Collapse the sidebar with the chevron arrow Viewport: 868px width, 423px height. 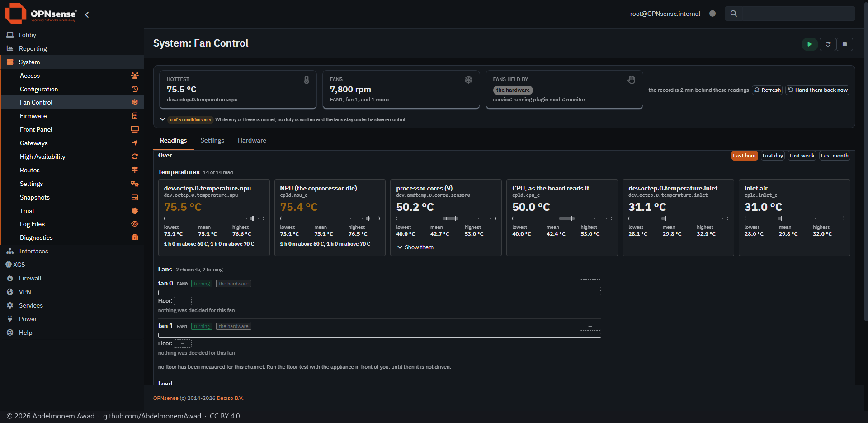(87, 14)
